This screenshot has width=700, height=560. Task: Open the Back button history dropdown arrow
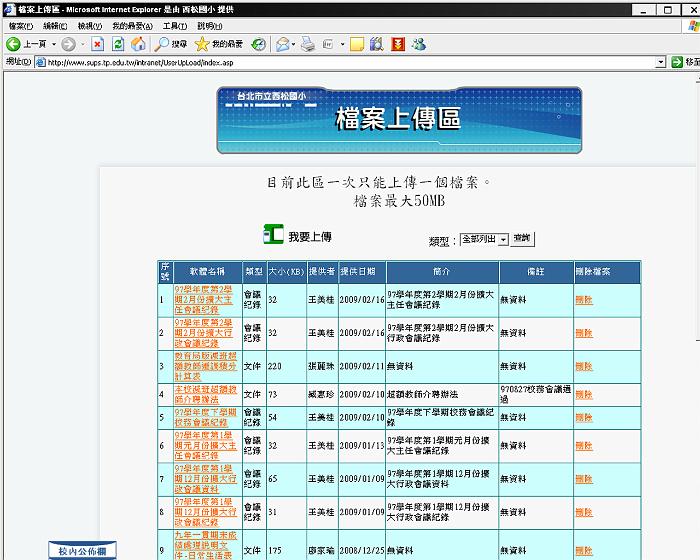click(x=54, y=44)
